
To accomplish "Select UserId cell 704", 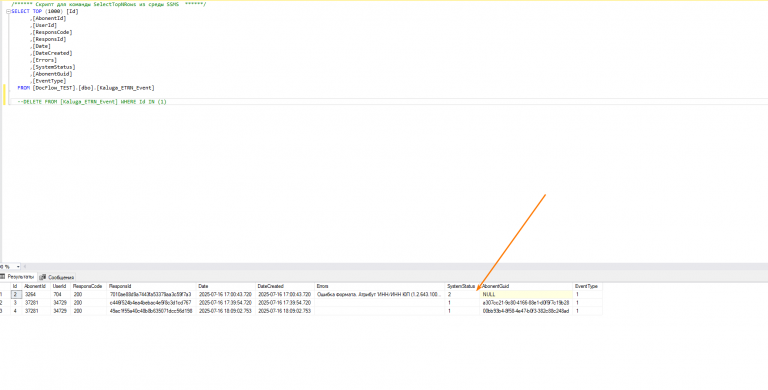I will click(60, 295).
